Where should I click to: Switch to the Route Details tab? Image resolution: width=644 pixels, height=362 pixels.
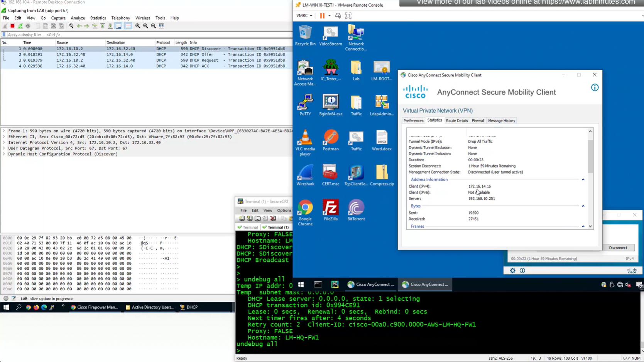[x=456, y=121]
